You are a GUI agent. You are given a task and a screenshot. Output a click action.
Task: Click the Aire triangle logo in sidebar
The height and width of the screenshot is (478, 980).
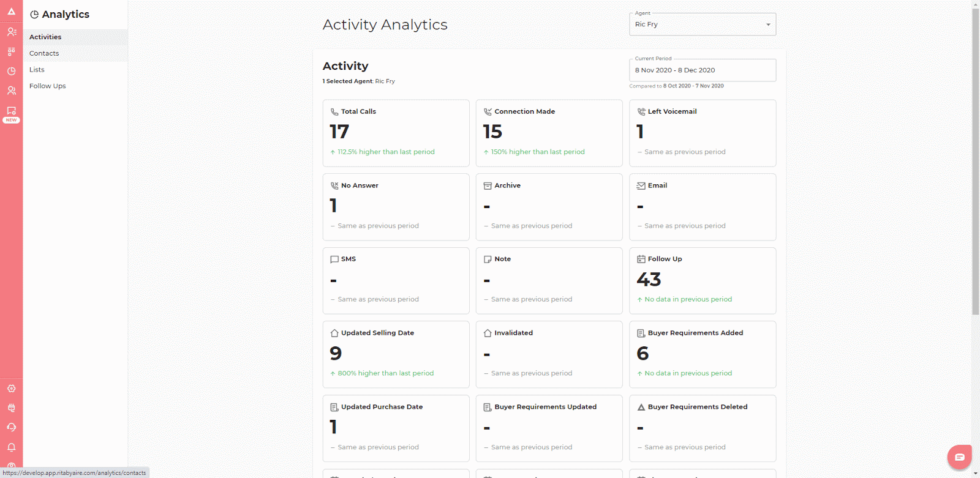11,12
